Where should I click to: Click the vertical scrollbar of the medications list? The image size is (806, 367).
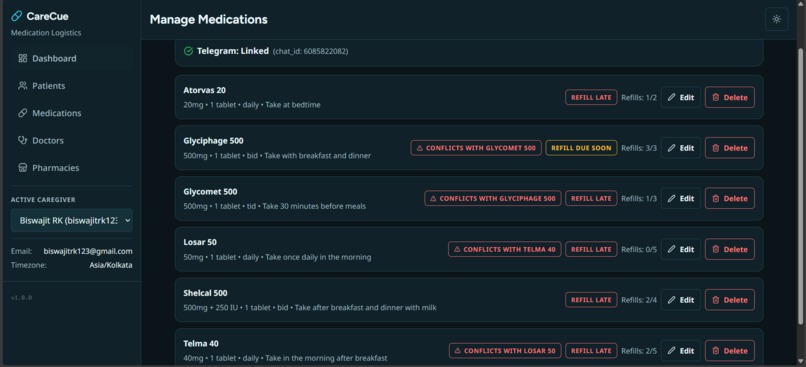800,185
